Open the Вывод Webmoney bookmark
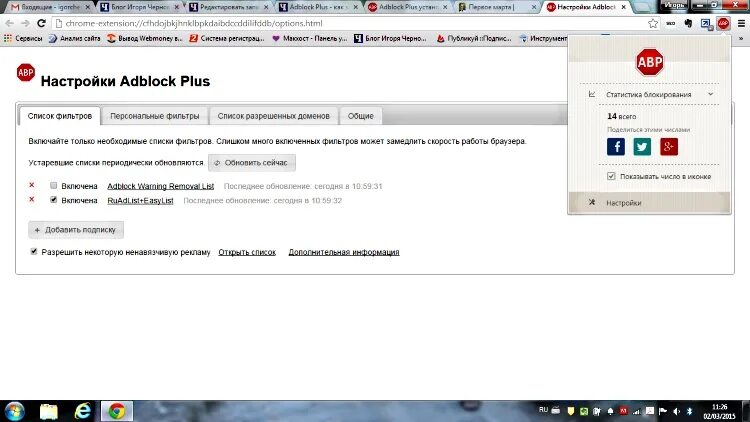The width and height of the screenshot is (750, 422). pos(144,38)
